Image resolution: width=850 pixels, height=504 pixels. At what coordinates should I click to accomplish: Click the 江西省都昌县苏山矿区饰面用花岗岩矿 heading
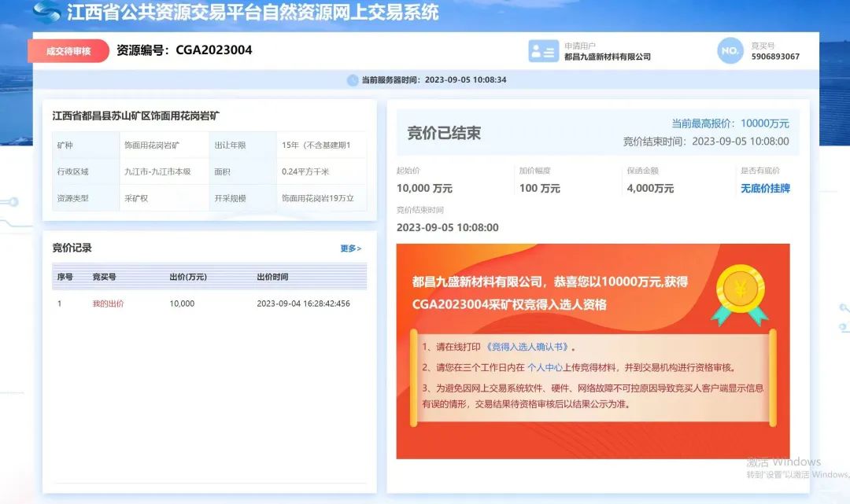136,116
